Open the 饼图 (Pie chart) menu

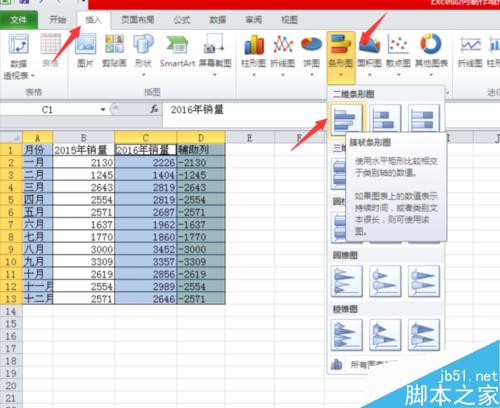point(312,55)
